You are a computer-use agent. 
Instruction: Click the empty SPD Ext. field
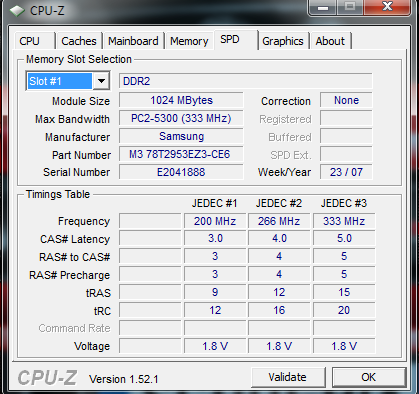(346, 154)
